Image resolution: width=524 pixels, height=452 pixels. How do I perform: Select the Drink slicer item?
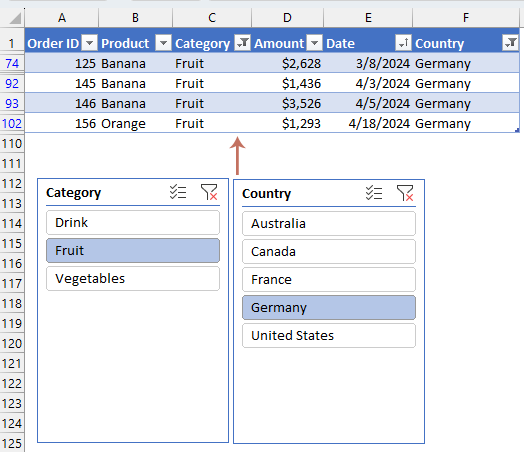point(133,222)
